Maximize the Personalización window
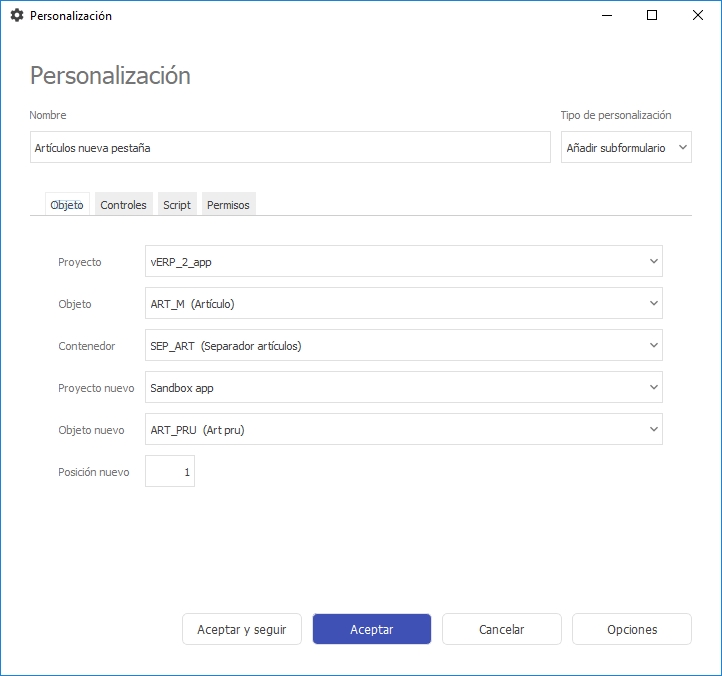This screenshot has width=722, height=676. point(652,16)
